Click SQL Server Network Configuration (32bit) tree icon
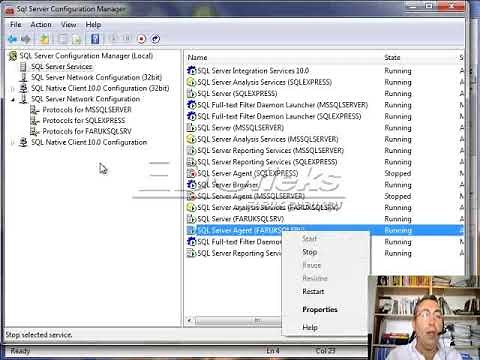The width and height of the screenshot is (480, 360). tap(23, 77)
